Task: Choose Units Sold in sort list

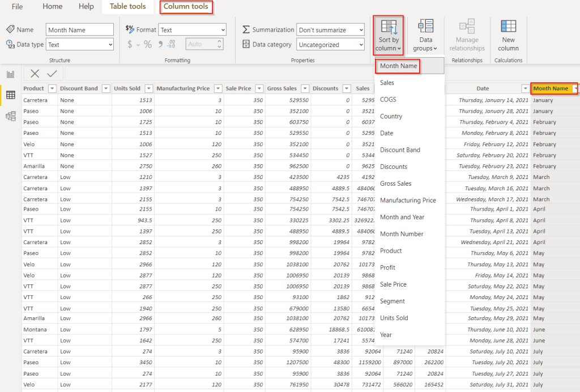Action: (410, 318)
